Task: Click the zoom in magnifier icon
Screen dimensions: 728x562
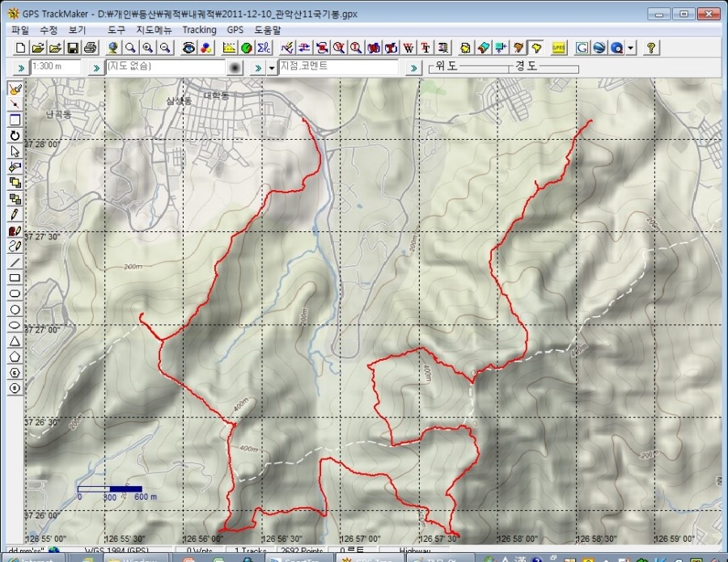Action: [x=147, y=48]
